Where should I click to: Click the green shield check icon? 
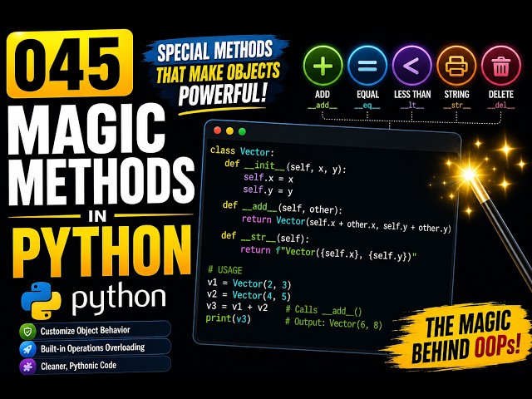[x=27, y=331]
